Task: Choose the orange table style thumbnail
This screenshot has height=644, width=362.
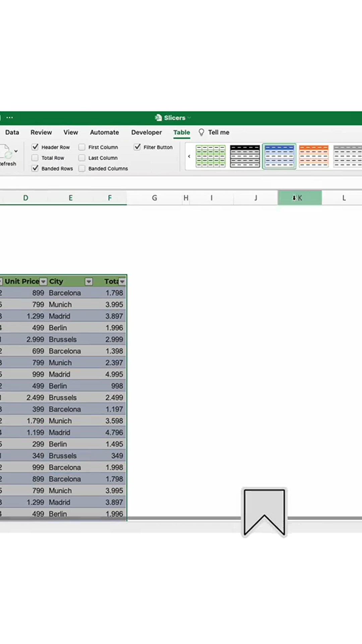Action: (314, 156)
